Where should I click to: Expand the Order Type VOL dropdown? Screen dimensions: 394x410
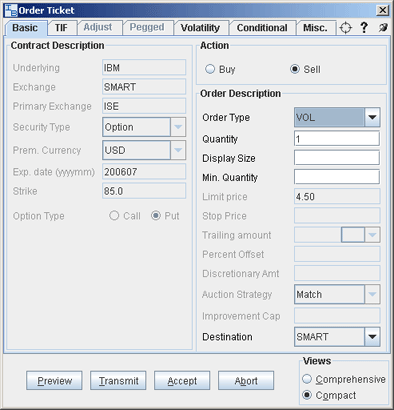click(372, 117)
